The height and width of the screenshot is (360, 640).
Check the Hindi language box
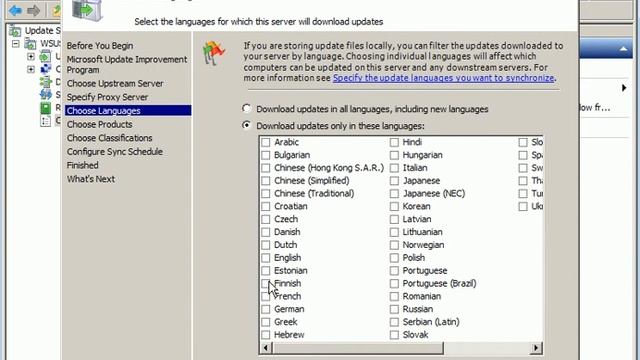(x=394, y=142)
